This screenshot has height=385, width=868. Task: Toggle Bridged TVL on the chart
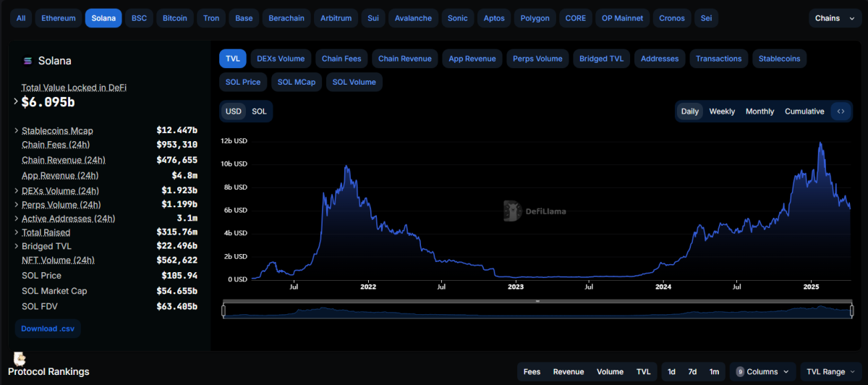tap(601, 59)
